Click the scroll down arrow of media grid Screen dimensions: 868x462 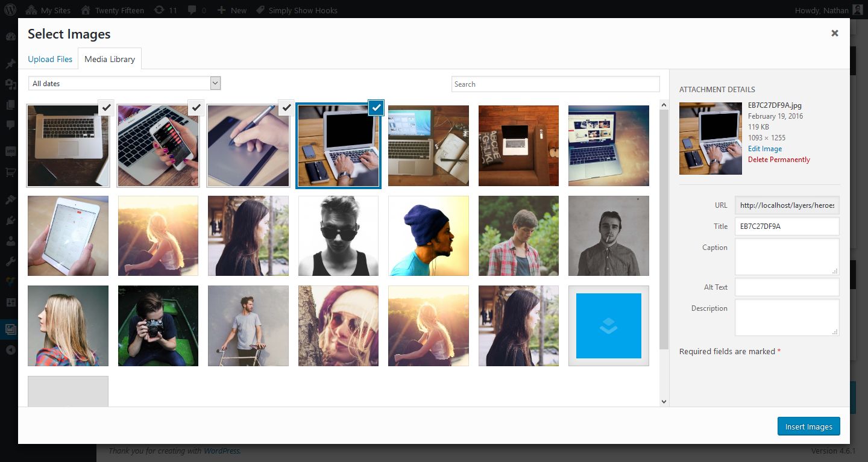(664, 401)
